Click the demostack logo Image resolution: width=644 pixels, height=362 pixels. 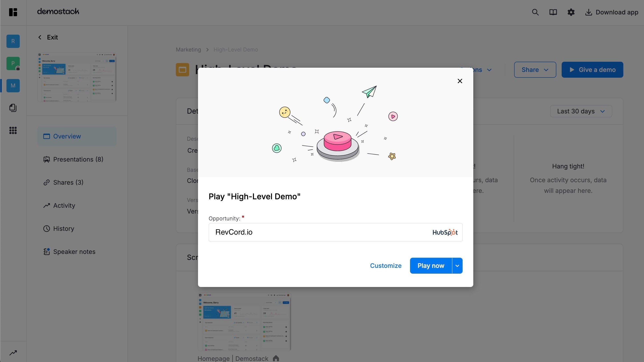(x=58, y=12)
